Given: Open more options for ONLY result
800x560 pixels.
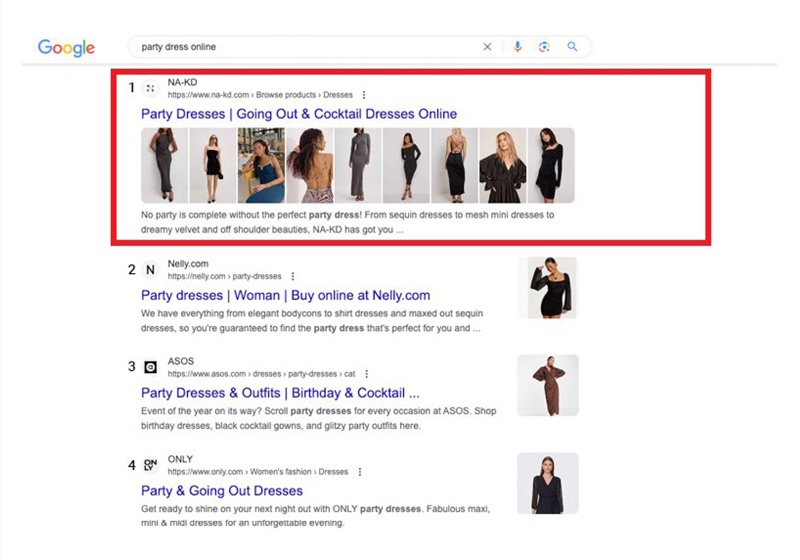Looking at the screenshot, I should 360,472.
